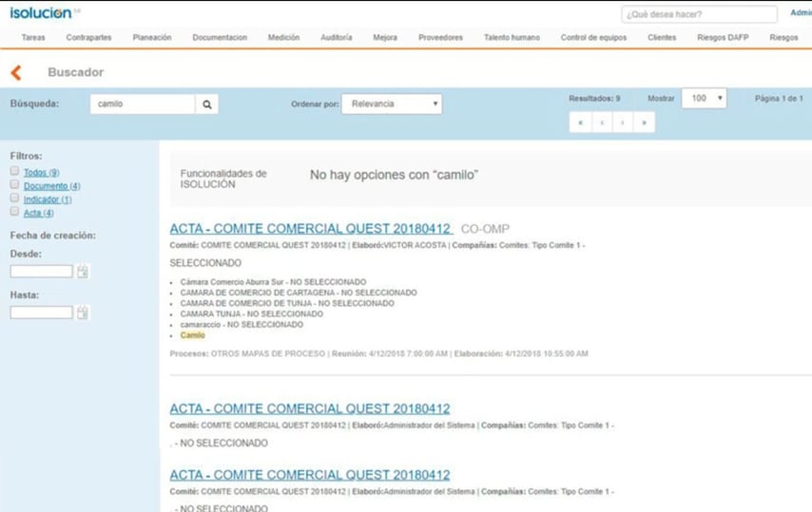Open the Planeación menu
This screenshot has width=812, height=512.
tap(152, 37)
